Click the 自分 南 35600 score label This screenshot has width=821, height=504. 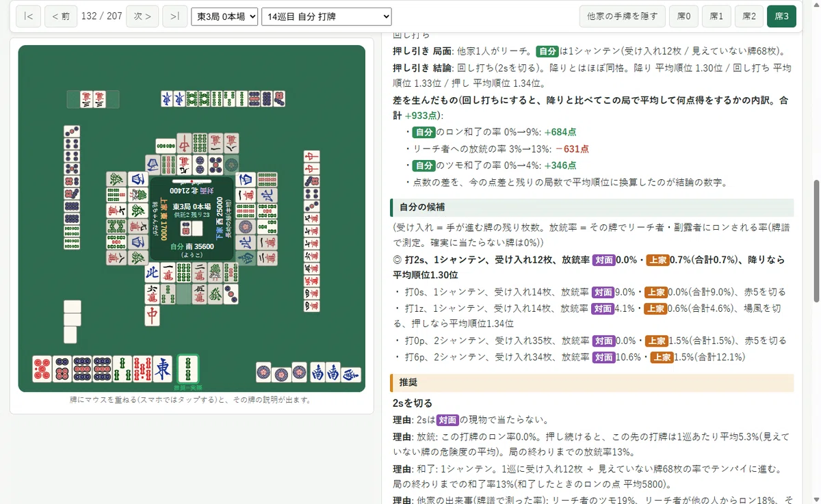point(192,247)
